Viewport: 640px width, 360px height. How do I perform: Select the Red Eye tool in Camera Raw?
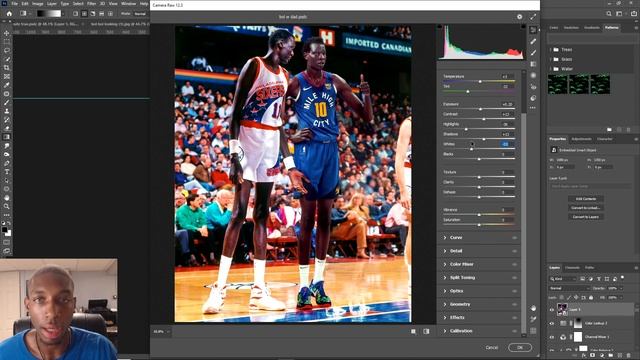(x=533, y=87)
